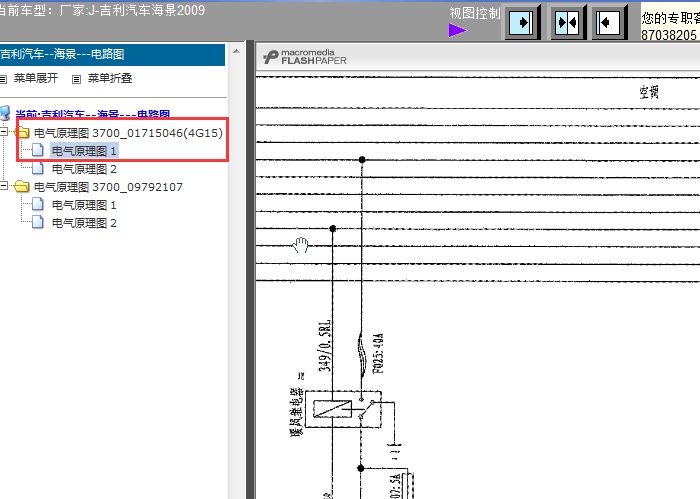This screenshot has width=700, height=499.
Task: Open the 当前:吉利汽车--海景---电路图 link
Action: [x=93, y=114]
